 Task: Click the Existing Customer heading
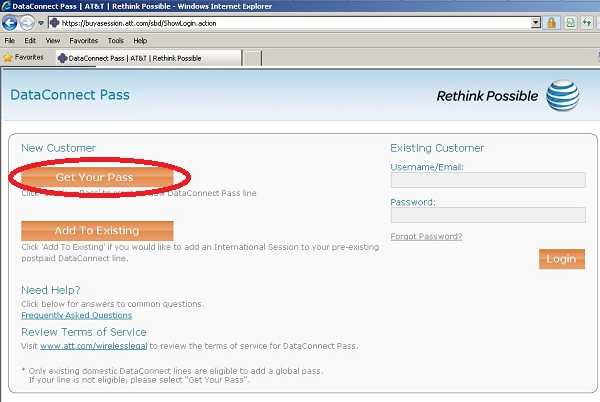click(x=437, y=148)
